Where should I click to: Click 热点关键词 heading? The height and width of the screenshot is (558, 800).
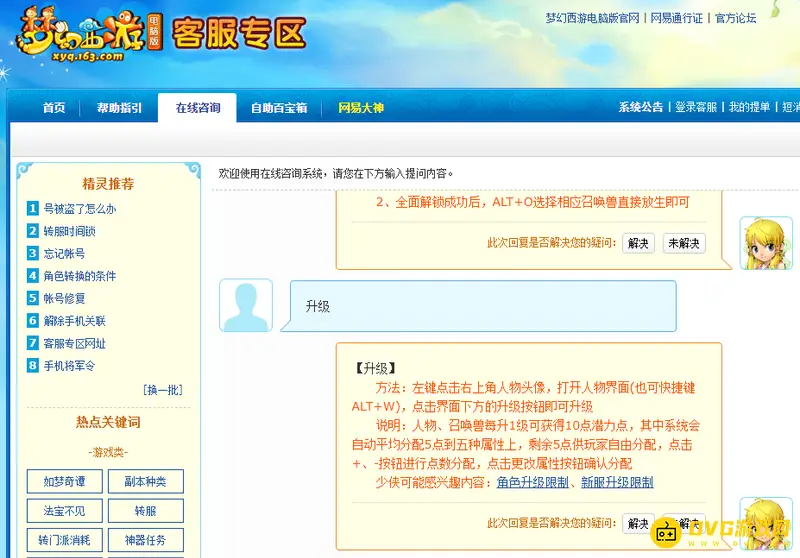pyautogui.click(x=108, y=422)
